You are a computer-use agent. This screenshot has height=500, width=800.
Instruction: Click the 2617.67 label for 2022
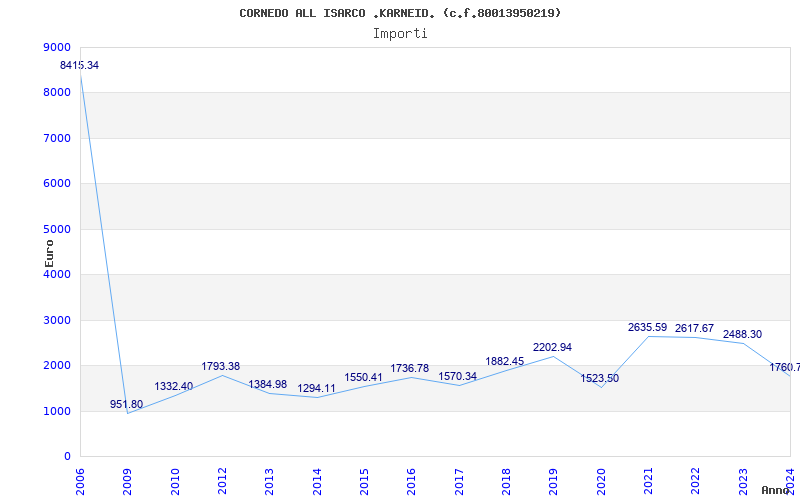pos(694,329)
